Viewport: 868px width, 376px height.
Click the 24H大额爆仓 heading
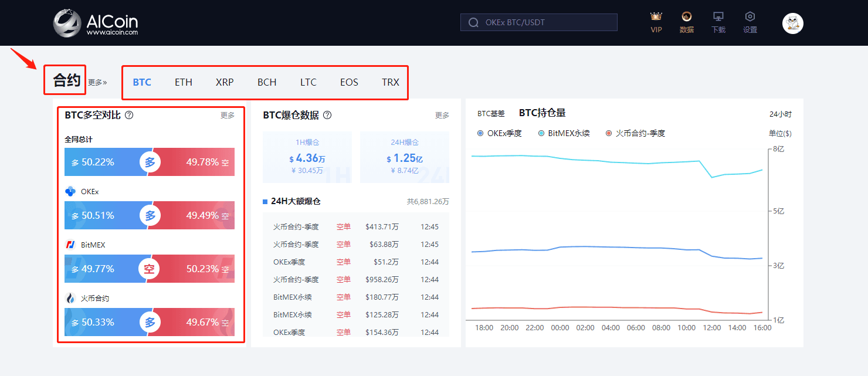tap(296, 201)
